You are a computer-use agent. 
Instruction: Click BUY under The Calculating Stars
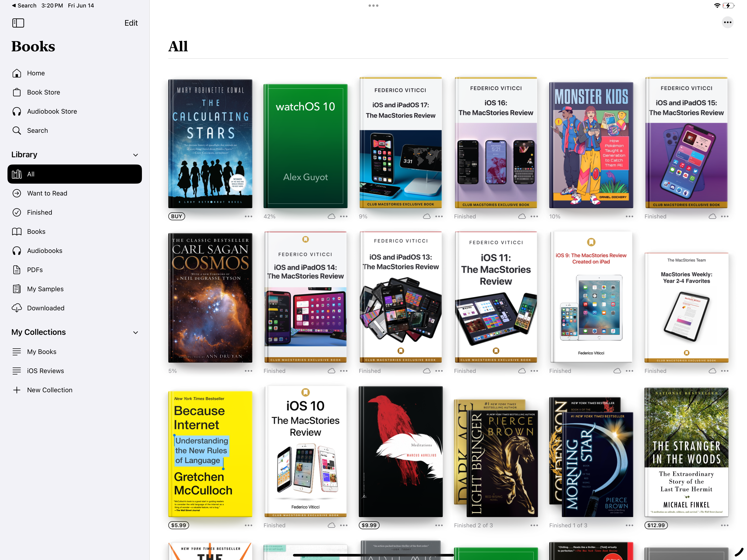tap(177, 216)
